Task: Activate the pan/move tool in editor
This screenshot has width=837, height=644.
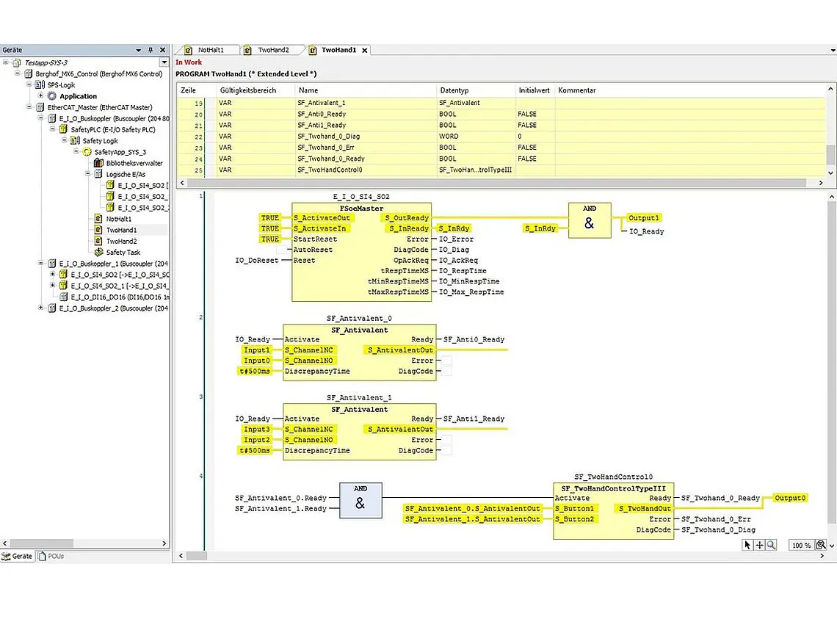Action: [x=759, y=545]
